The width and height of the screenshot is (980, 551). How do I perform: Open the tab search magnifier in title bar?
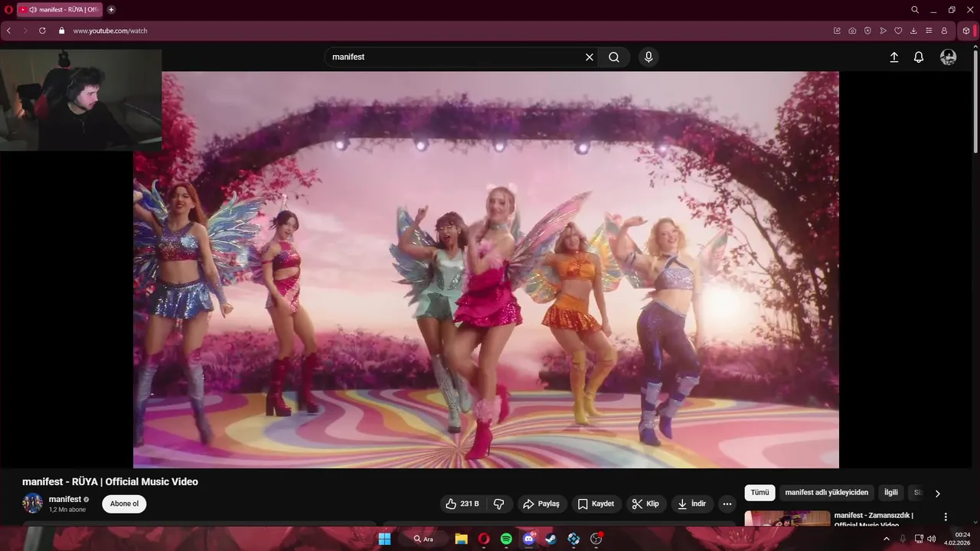click(915, 10)
